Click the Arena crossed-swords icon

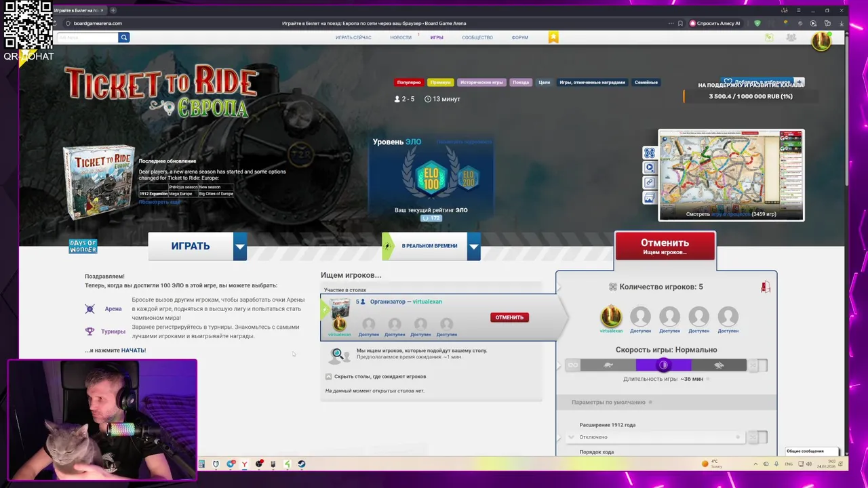pyautogui.click(x=90, y=309)
